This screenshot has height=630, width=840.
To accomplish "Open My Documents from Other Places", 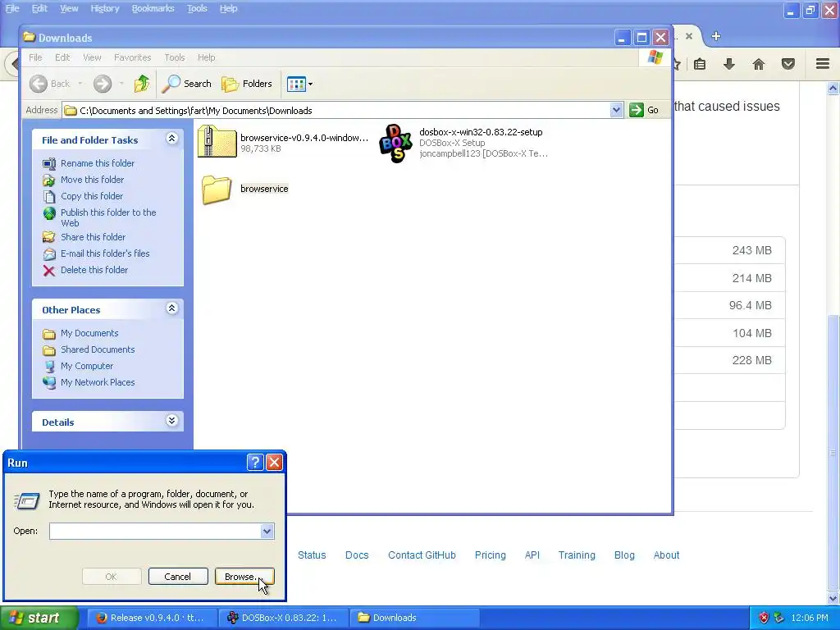I will pyautogui.click(x=89, y=333).
